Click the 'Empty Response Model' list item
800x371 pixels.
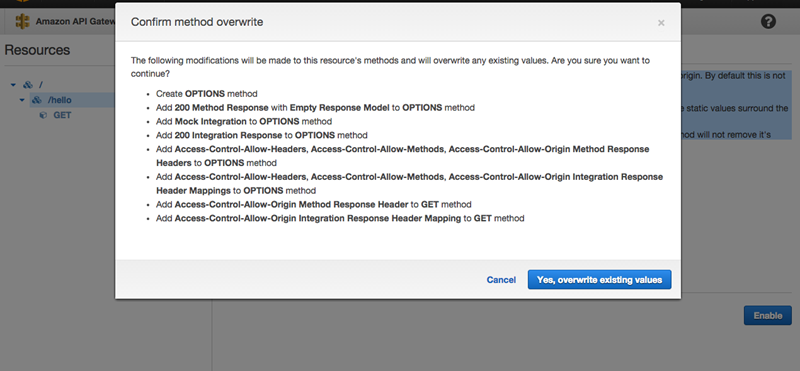[315, 108]
